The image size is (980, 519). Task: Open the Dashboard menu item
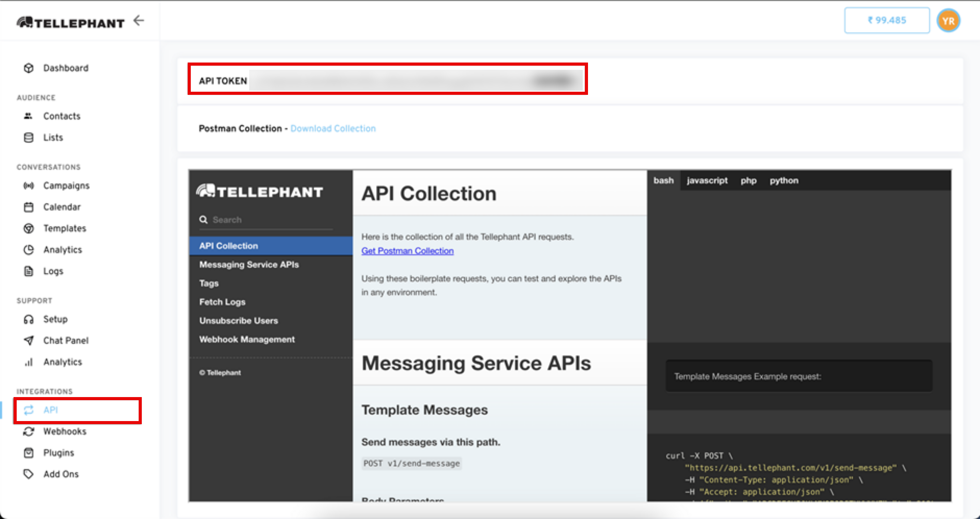point(66,68)
